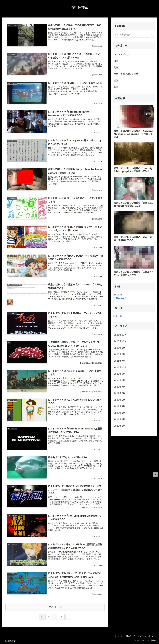
Task: Open the 事件 category
Action: tap(116, 61)
